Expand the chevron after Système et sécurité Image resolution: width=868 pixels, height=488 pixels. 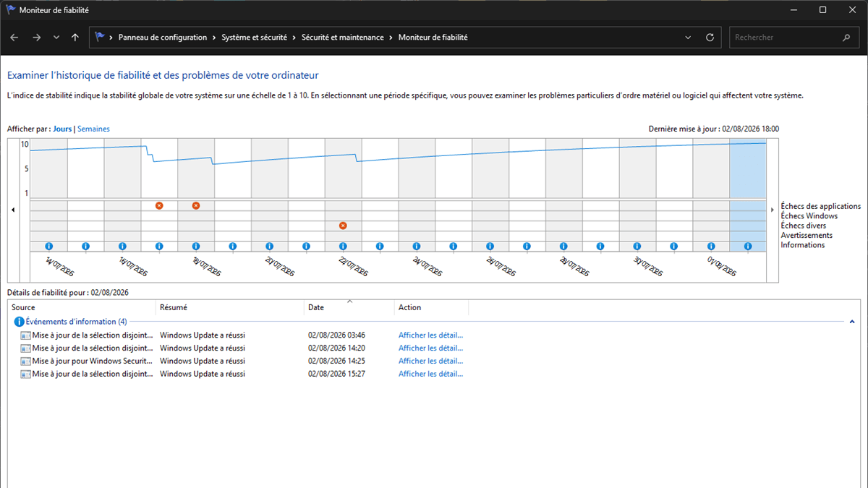294,38
